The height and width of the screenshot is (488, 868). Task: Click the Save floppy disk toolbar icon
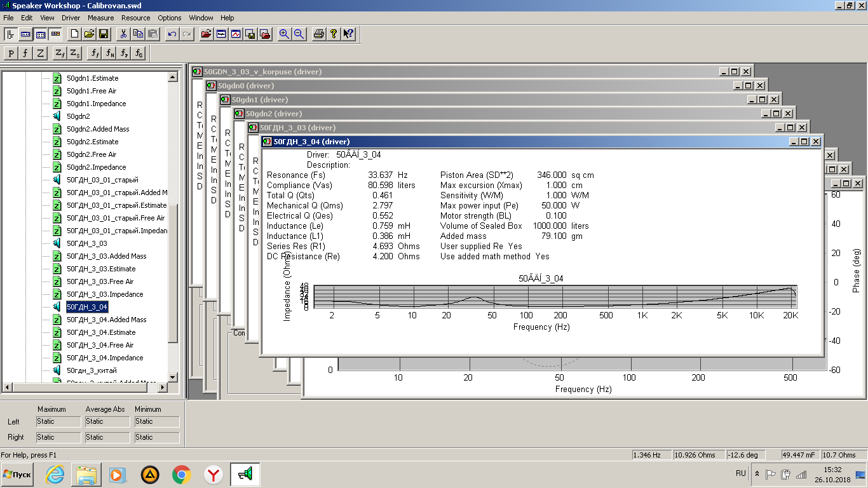(104, 34)
